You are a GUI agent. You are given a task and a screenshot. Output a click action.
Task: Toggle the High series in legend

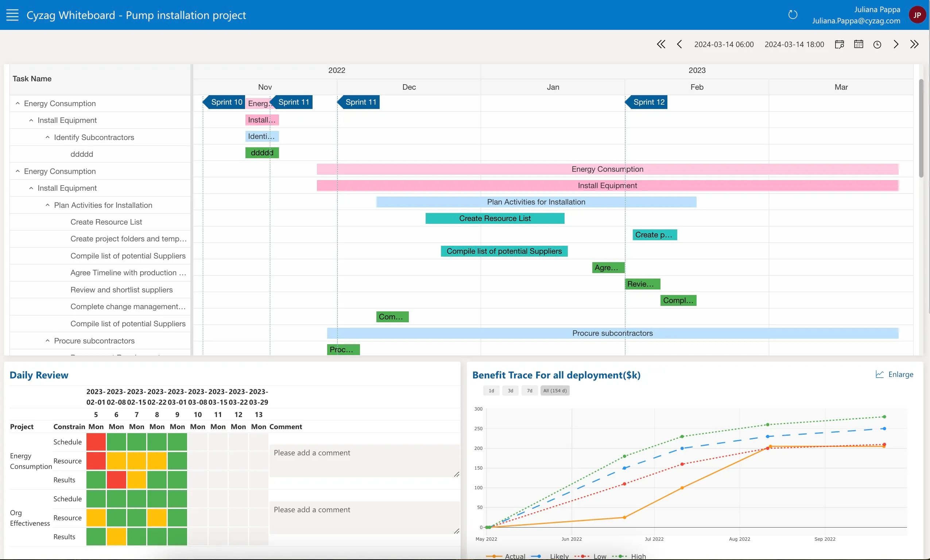tap(629, 556)
